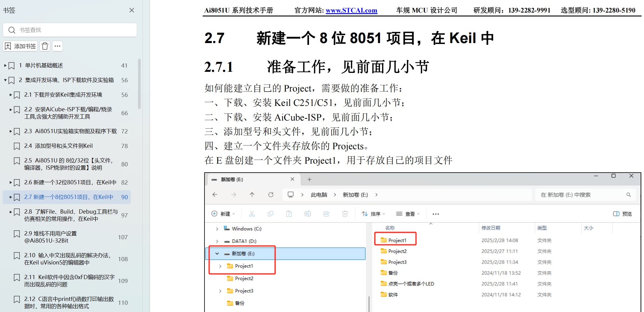Screen dimensions: 644x312
Task: Open bookmark 2.12 C语言中printf()函数
Action: [x=69, y=302]
